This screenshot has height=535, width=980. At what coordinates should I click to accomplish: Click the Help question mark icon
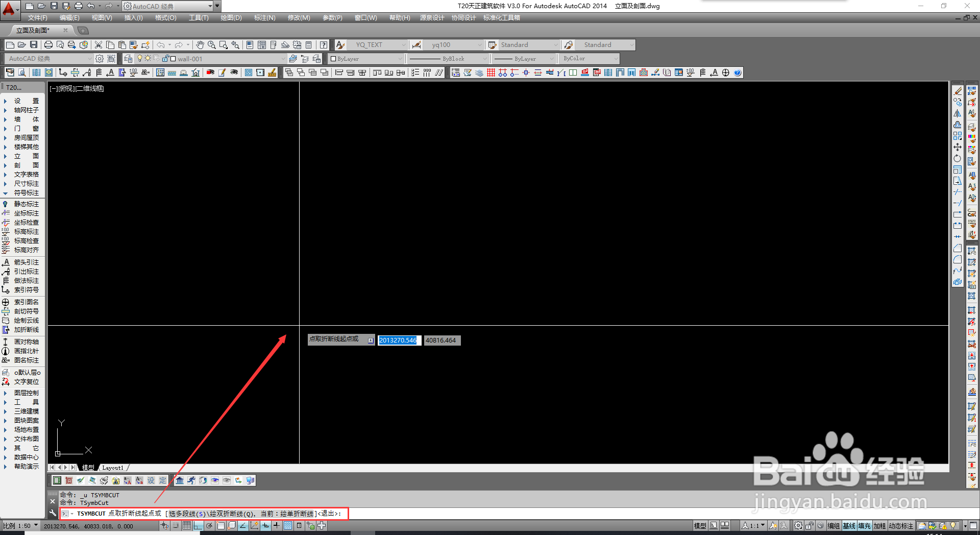click(x=324, y=45)
